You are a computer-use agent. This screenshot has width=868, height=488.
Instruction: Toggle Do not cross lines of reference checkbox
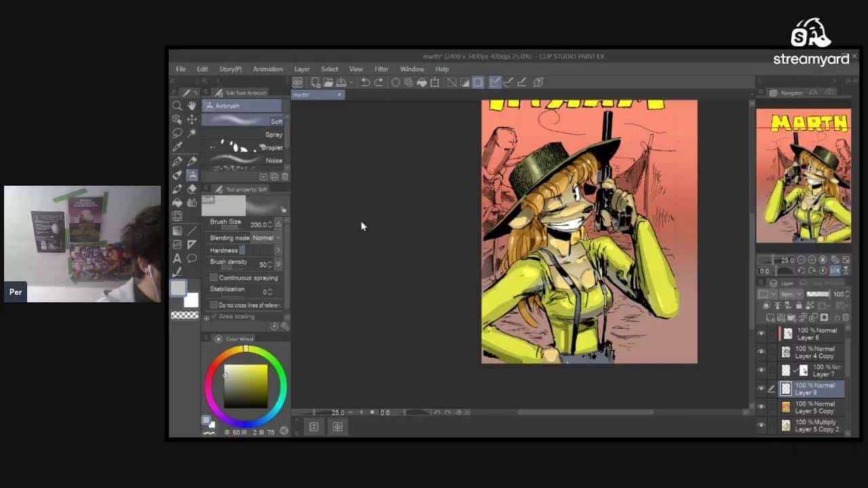(x=214, y=305)
